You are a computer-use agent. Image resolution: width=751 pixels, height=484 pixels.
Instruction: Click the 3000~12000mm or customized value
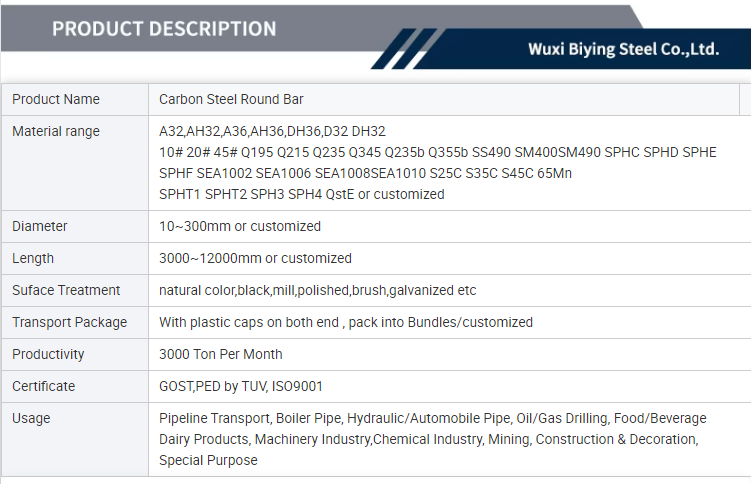click(255, 258)
